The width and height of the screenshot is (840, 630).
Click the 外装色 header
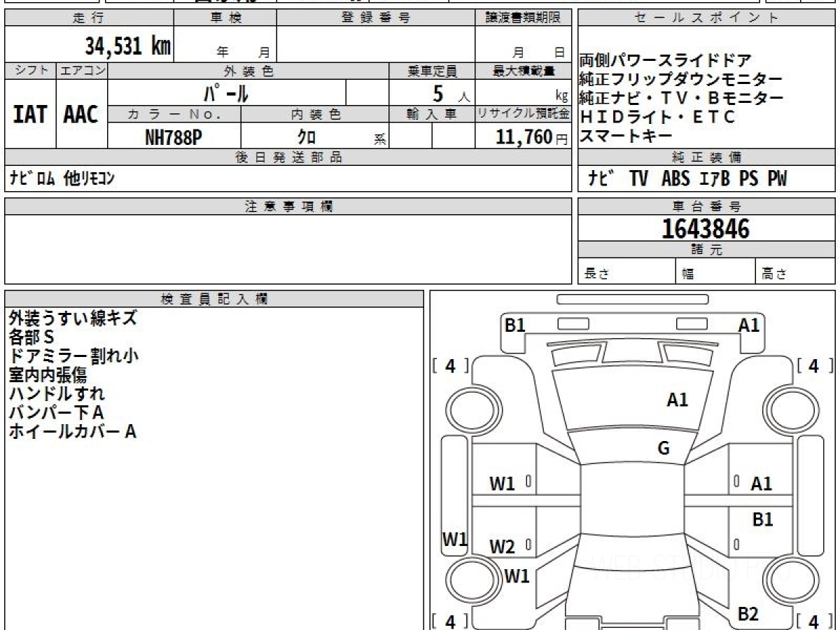coord(248,71)
